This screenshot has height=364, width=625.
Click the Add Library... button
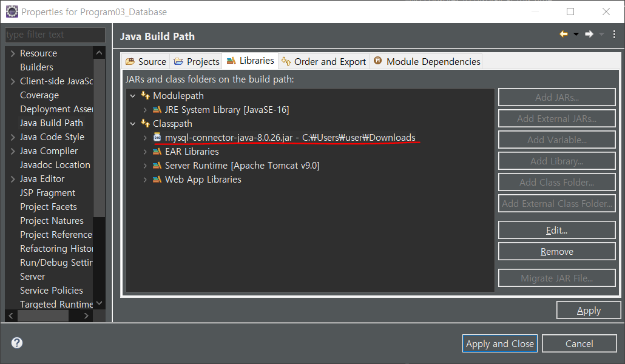(x=556, y=161)
